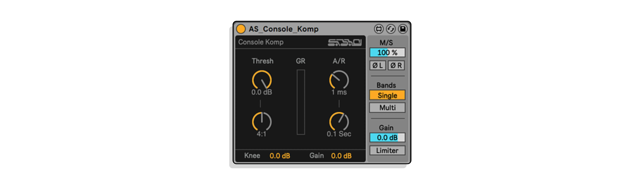Click the side Gain 0.0 dB slider
This screenshot has height=185, width=644.
pos(387,138)
